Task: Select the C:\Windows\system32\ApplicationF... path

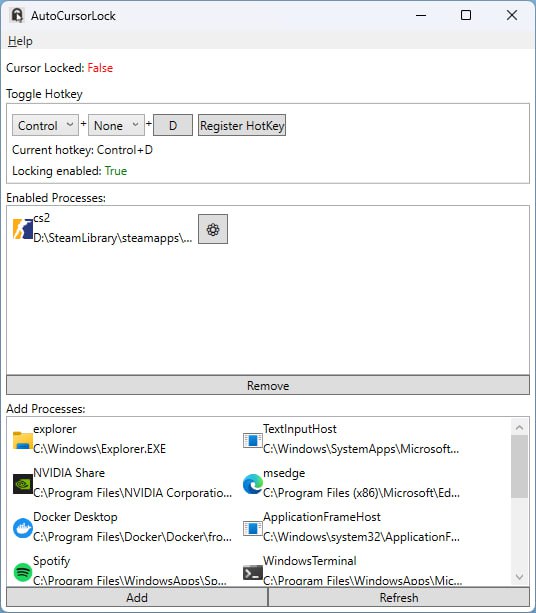Action: 361,537
